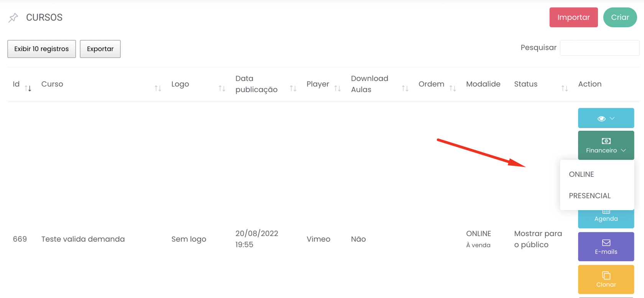Sort by Status column arrows
This screenshot has height=298, width=644.
[565, 89]
